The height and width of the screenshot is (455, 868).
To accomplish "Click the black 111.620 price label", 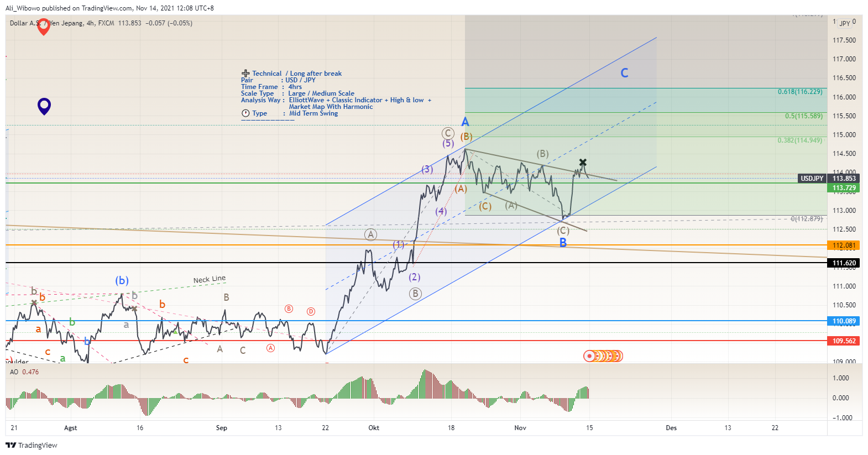I will pyautogui.click(x=844, y=263).
